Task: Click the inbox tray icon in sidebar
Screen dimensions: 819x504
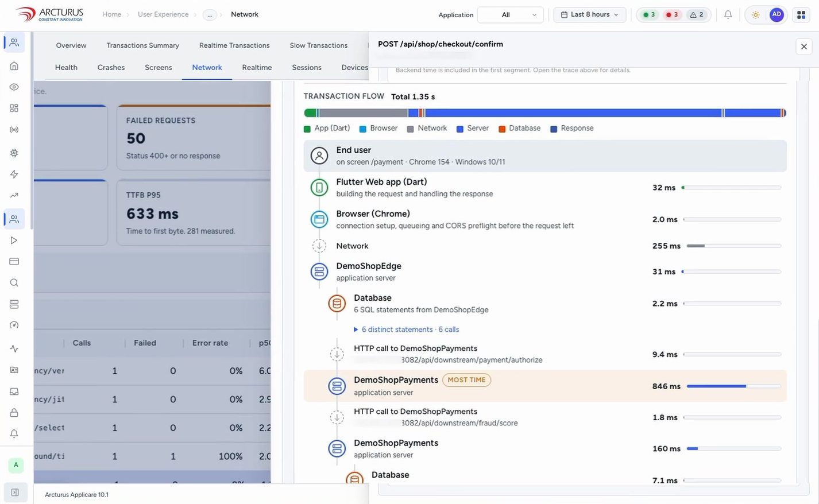Action: (x=14, y=391)
